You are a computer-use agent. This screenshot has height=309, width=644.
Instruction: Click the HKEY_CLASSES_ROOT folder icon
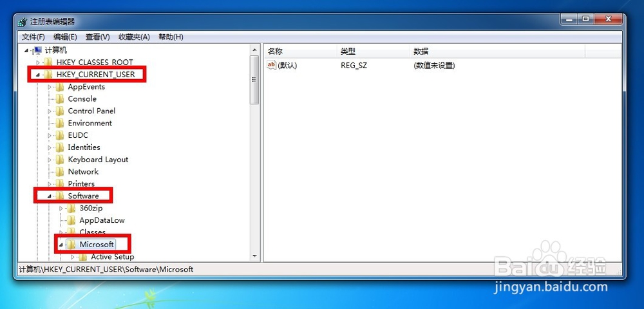point(48,62)
